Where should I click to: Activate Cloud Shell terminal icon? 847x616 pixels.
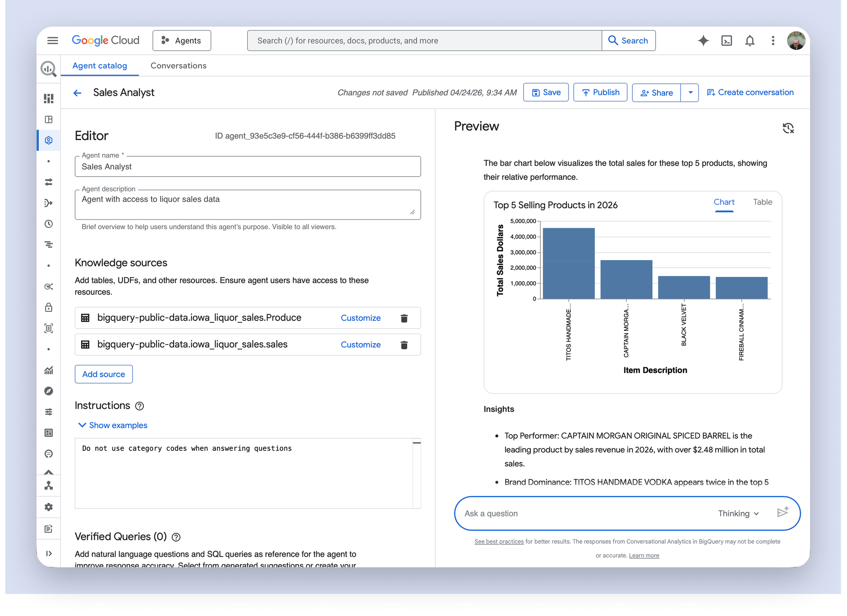[x=726, y=40]
